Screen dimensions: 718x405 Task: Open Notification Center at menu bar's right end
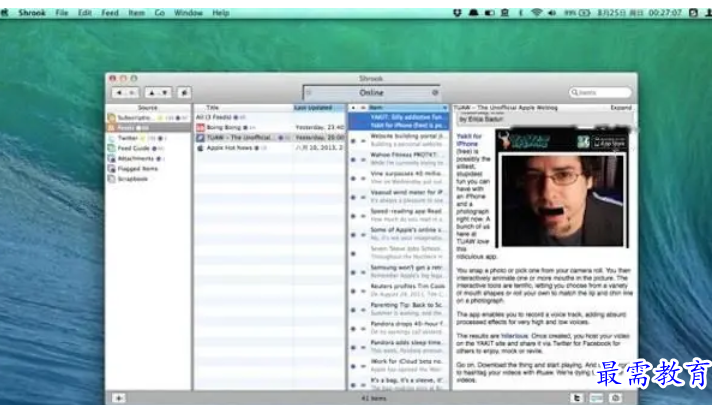708,13
